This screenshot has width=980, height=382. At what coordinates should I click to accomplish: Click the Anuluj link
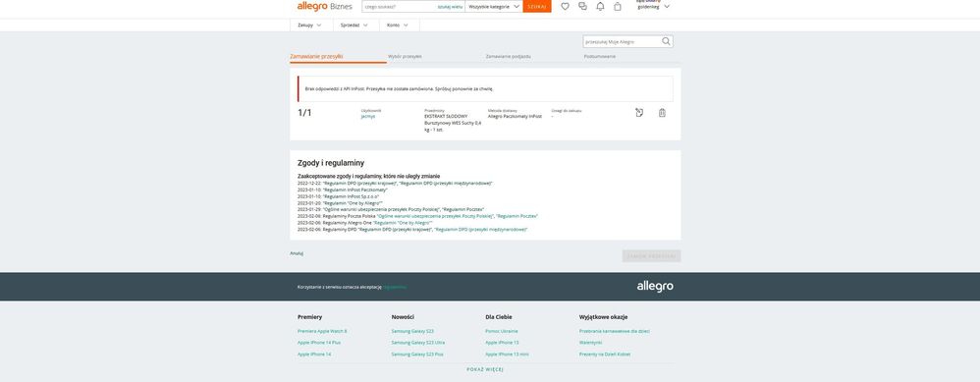[297, 253]
